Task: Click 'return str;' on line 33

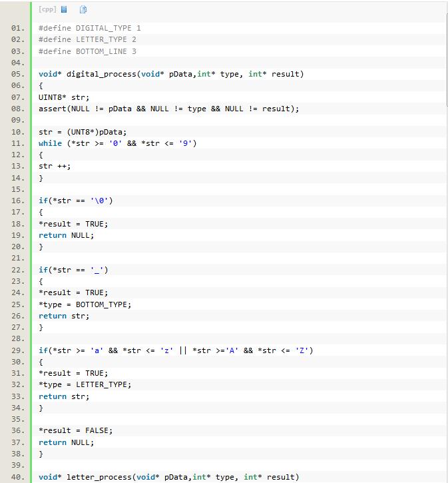Action: click(64, 396)
